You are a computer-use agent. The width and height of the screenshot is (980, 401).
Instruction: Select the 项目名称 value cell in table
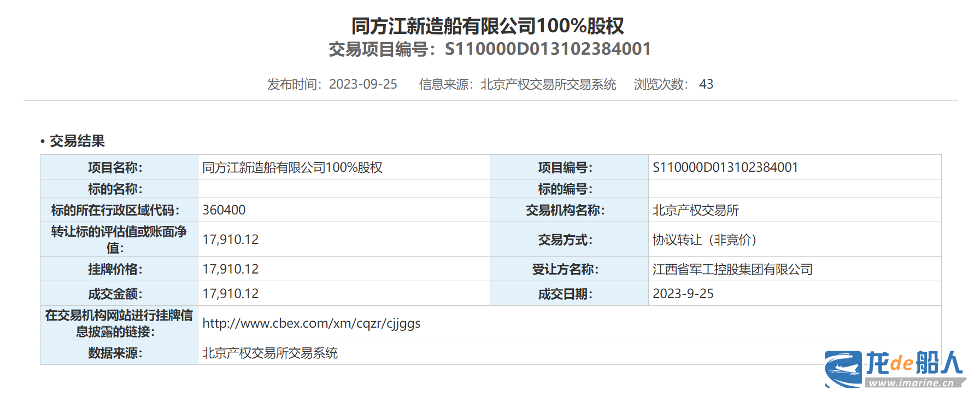tap(292, 167)
